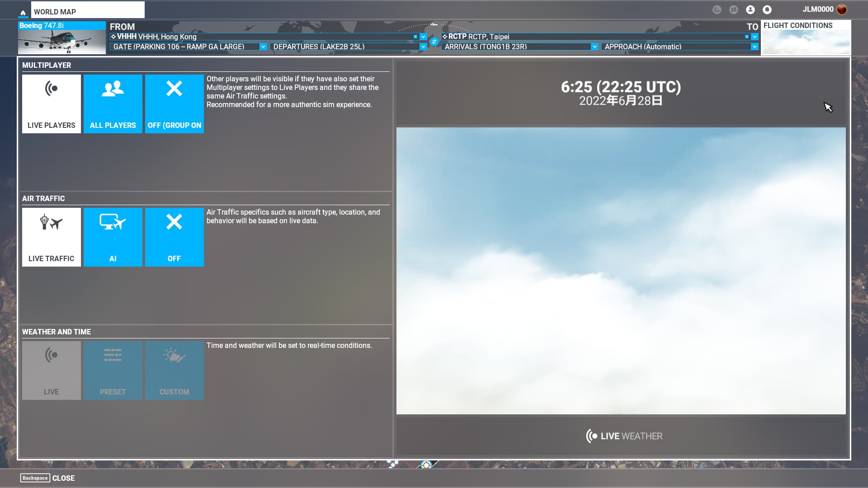Click the LIVE WEATHER label
Viewport: 868px width, 488px height.
(x=624, y=436)
